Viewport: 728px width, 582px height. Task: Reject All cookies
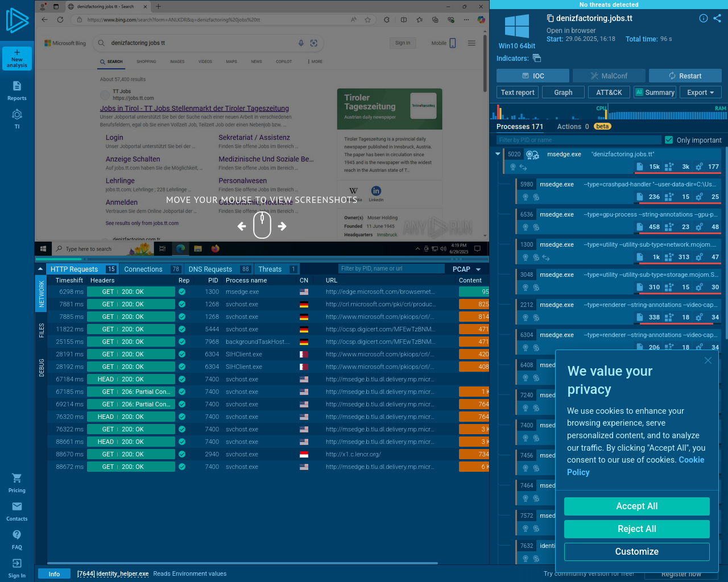point(637,529)
